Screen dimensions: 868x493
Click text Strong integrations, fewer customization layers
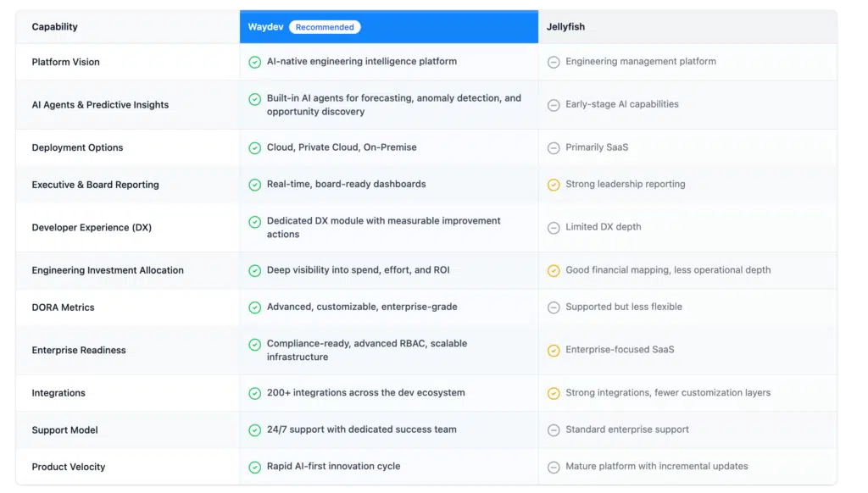[668, 392]
